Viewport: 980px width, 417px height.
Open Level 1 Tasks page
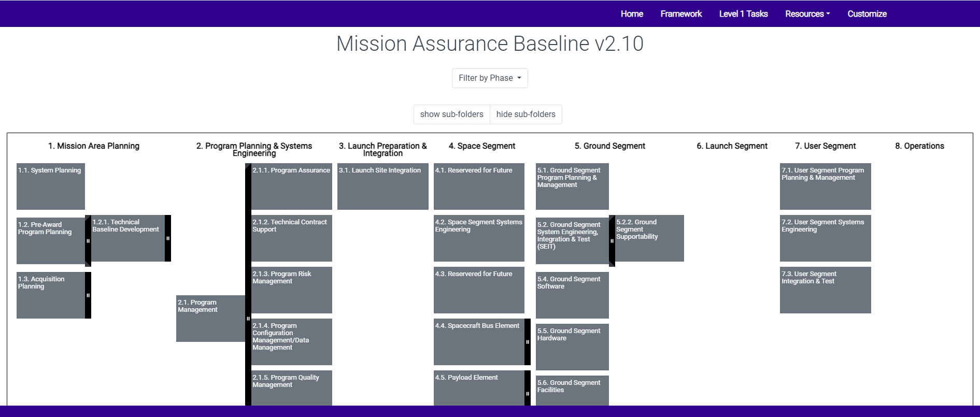743,14
